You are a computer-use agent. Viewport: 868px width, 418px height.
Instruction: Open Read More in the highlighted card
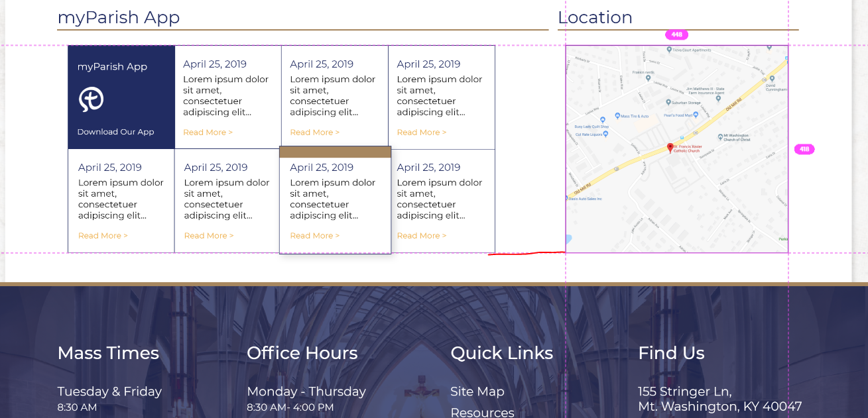tap(314, 236)
